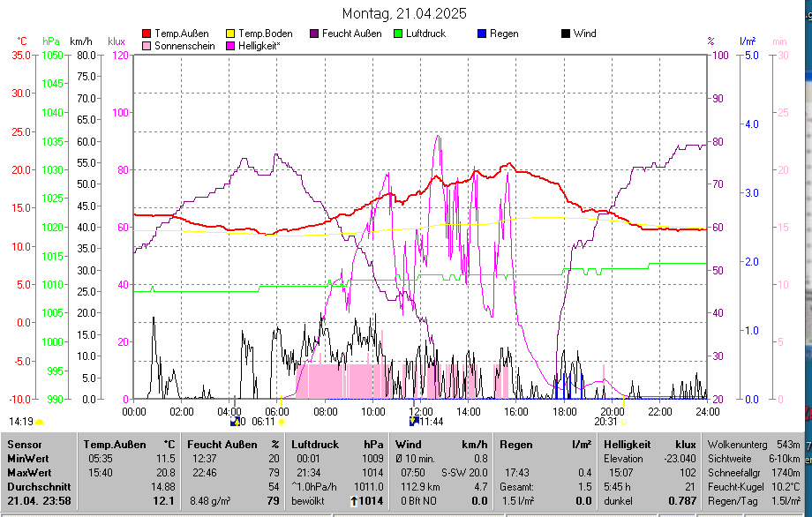The image size is (812, 517).
Task: Click the sunset icon beside 20:31
Action: point(624,422)
